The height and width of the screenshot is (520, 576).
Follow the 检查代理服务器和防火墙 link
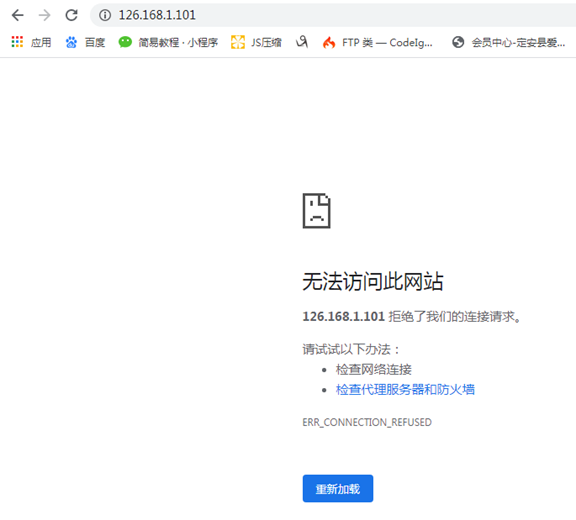(x=405, y=389)
